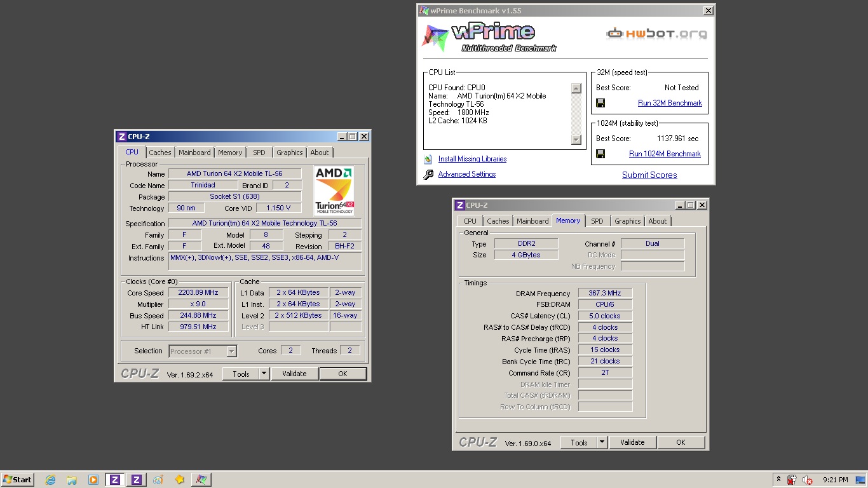
Task: Open Windows Explorer folder icon in taskbar
Action: pos(72,480)
